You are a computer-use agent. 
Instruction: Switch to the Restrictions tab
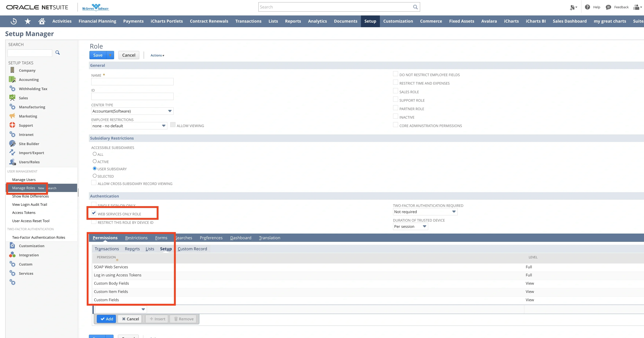pyautogui.click(x=136, y=238)
